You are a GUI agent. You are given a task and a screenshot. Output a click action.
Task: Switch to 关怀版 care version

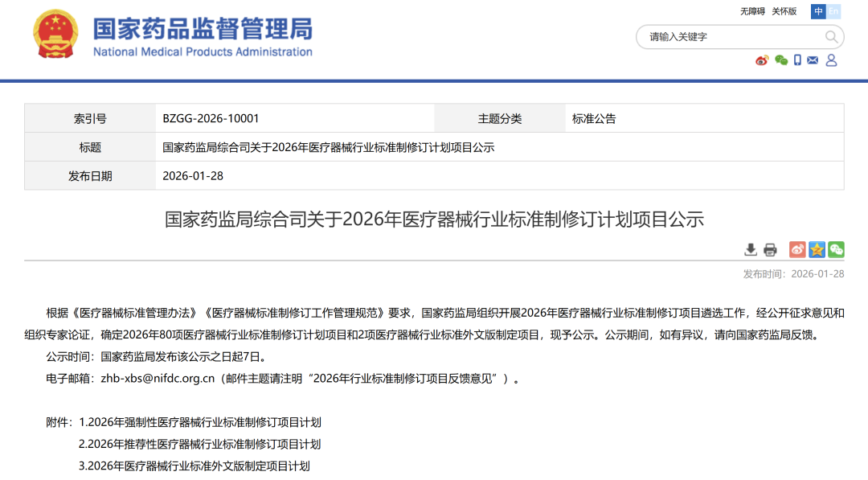tap(783, 11)
